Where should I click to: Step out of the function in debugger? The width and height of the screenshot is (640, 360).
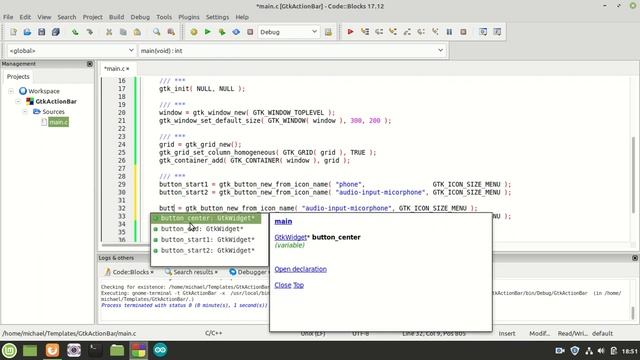[x=407, y=32]
